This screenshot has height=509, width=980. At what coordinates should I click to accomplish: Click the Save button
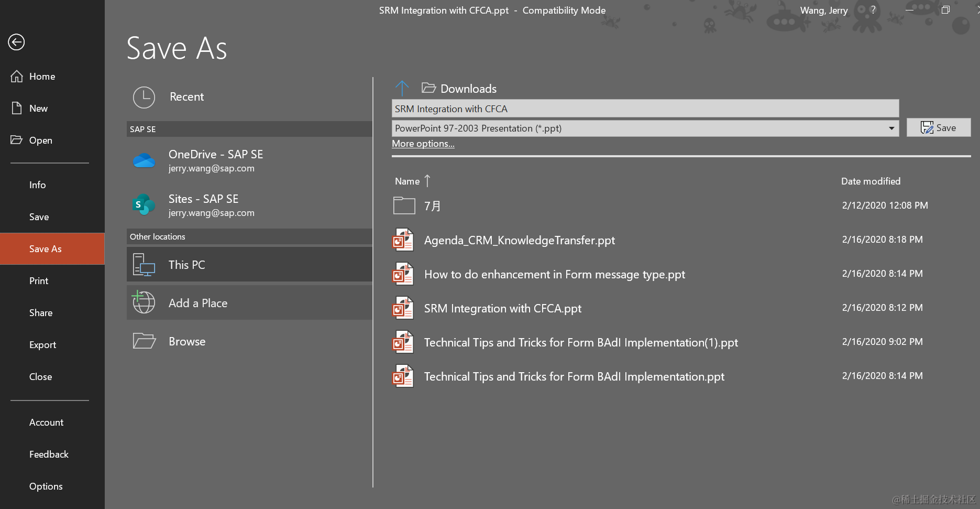(939, 127)
